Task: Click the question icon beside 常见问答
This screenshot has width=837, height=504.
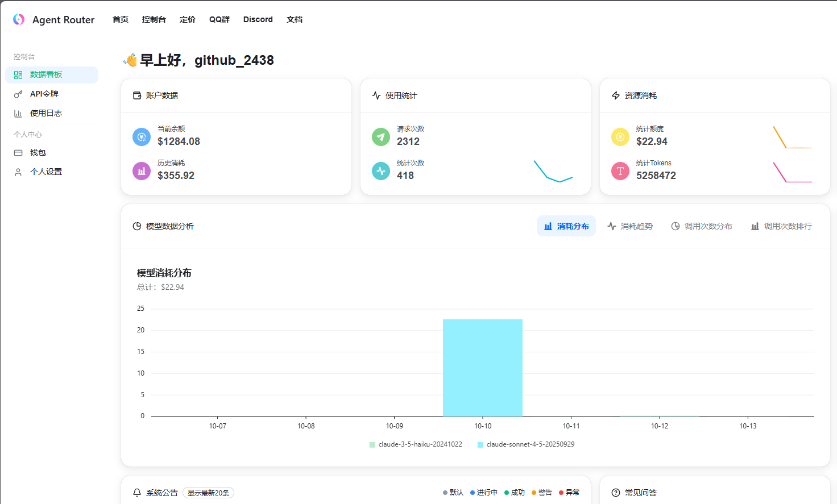Action: [616, 493]
